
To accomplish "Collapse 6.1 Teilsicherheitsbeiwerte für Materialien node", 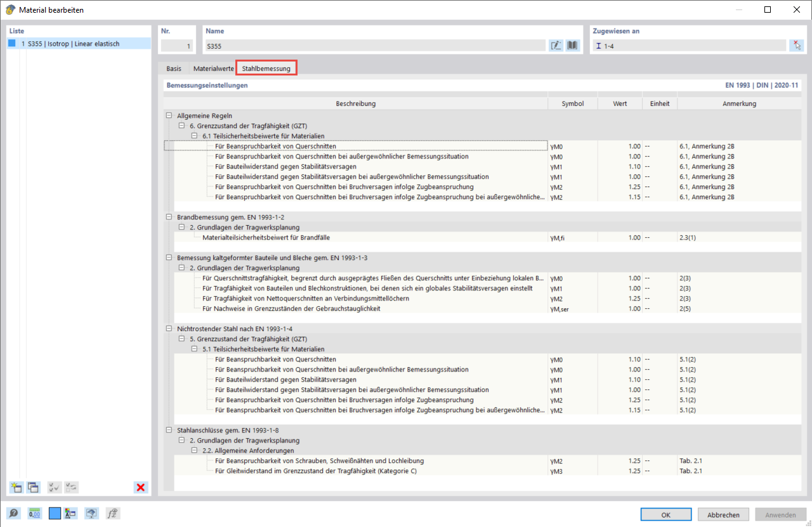I will point(194,136).
